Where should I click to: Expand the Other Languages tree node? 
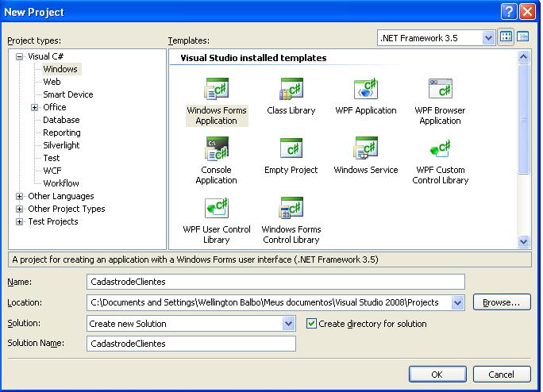pyautogui.click(x=20, y=196)
